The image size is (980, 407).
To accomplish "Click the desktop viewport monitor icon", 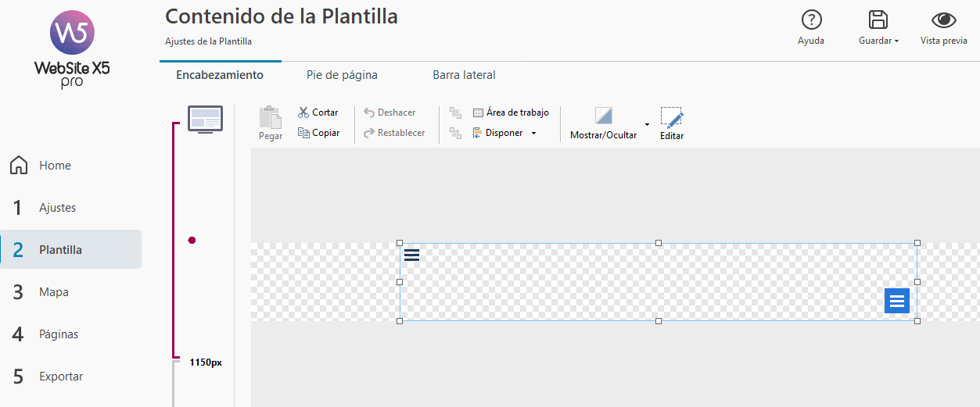I will point(205,119).
